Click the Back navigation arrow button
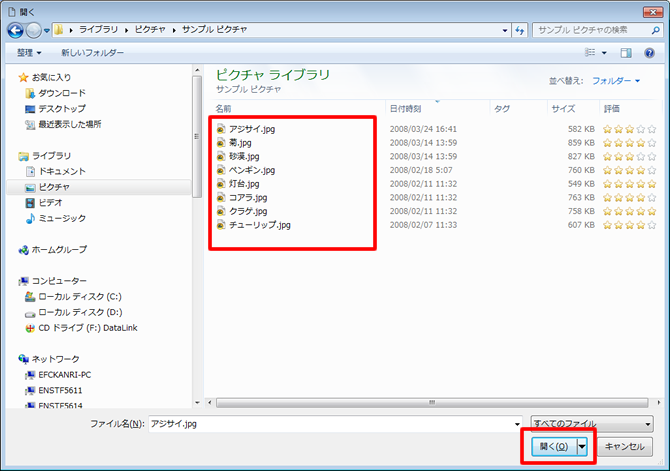Screen dimensions: 670x471 pyautogui.click(x=19, y=30)
